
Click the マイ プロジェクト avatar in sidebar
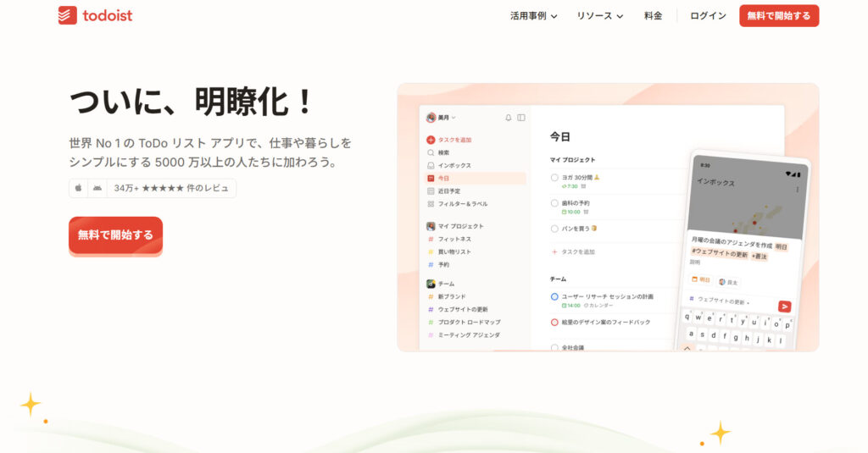point(431,226)
